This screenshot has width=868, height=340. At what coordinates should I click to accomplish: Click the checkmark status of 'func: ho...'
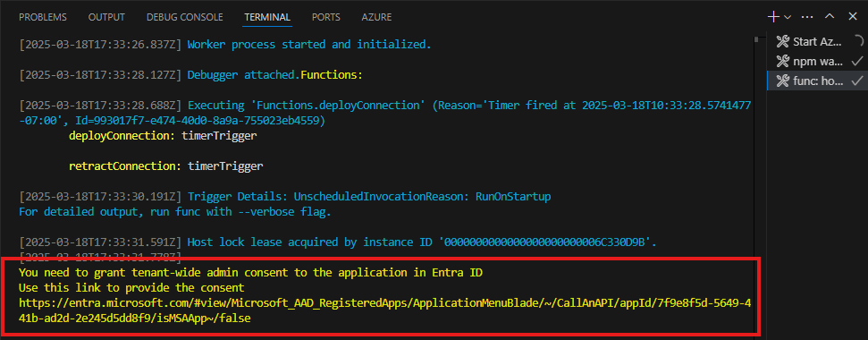pos(857,81)
